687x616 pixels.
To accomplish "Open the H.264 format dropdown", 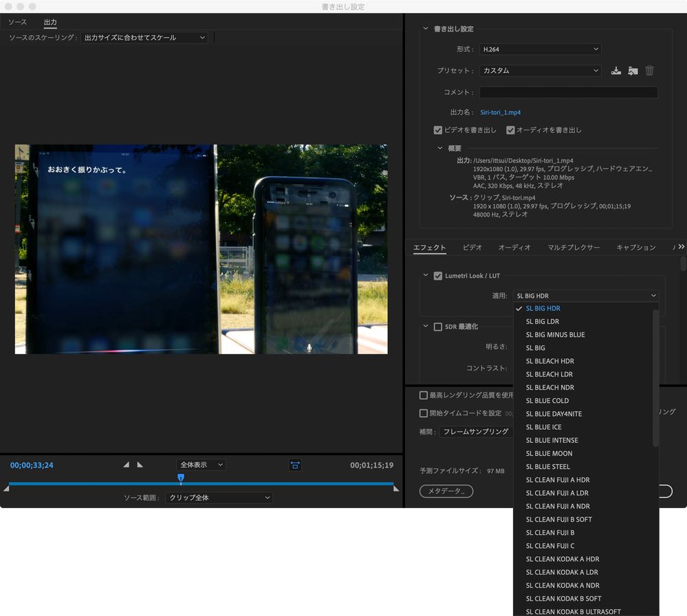I will (x=541, y=49).
